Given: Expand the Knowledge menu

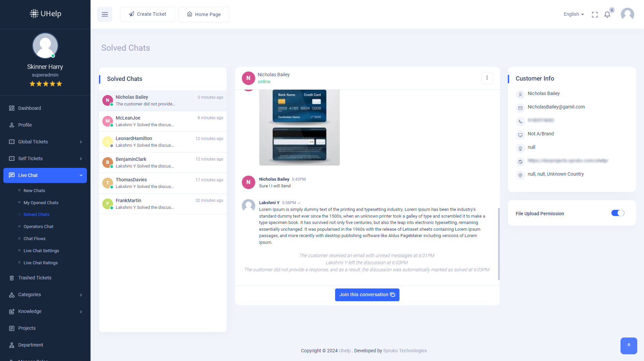Looking at the screenshot, I should pos(45,312).
